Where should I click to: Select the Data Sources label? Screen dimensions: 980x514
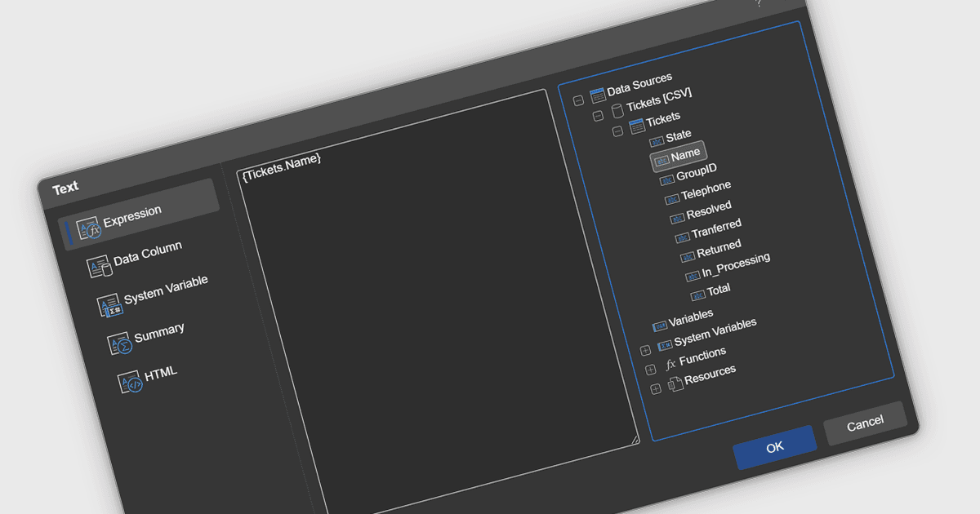(639, 83)
